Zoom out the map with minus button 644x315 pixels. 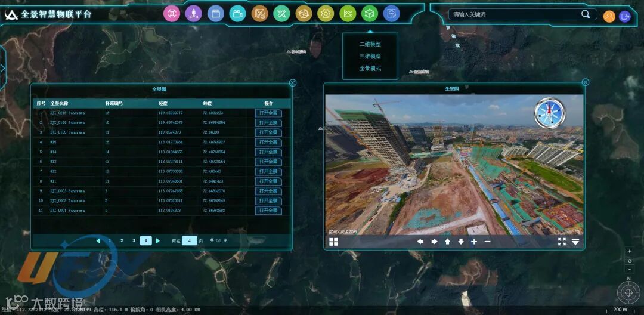tap(630, 270)
